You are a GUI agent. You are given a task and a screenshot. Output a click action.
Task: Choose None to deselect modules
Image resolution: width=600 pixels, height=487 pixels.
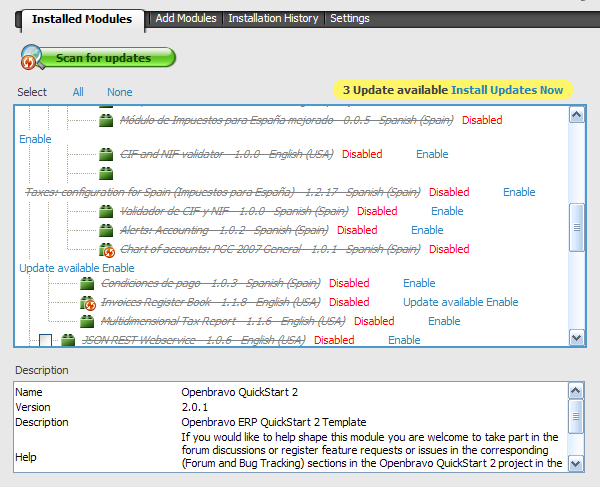coord(120,92)
